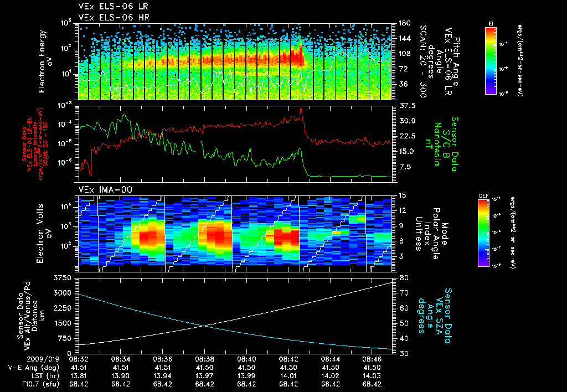
Task: Click the LST value 14.01
Action: pos(288,376)
